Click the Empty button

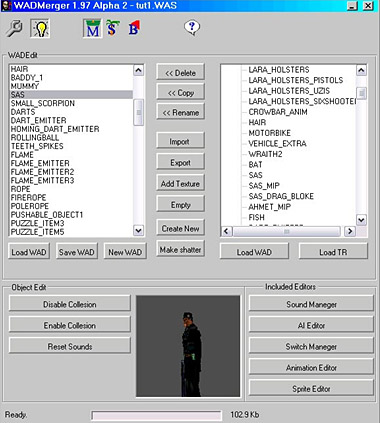[x=180, y=205]
